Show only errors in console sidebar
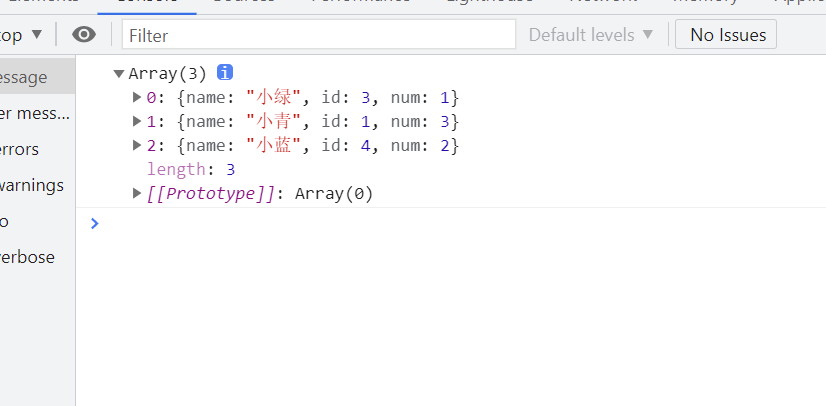Screen dimensions: 826x406 [x=20, y=149]
